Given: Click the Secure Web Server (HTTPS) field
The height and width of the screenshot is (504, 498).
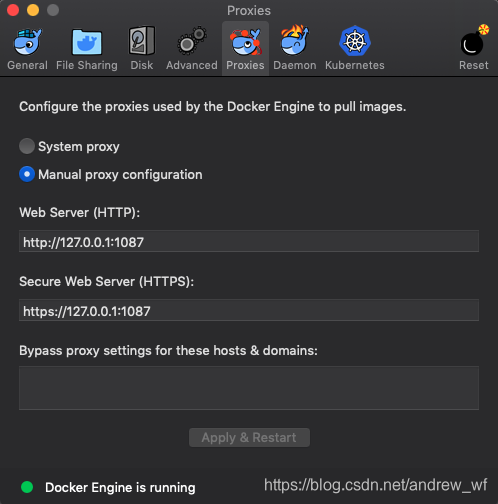Looking at the screenshot, I should (249, 310).
